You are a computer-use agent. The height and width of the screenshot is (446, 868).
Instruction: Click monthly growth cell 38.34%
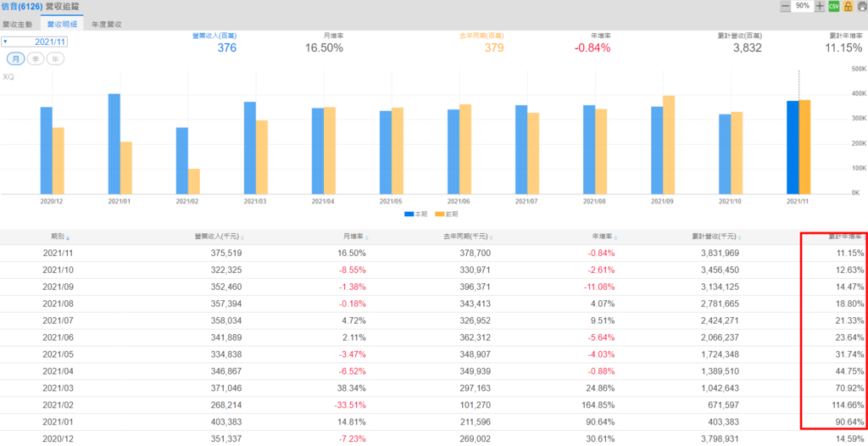[x=353, y=387]
